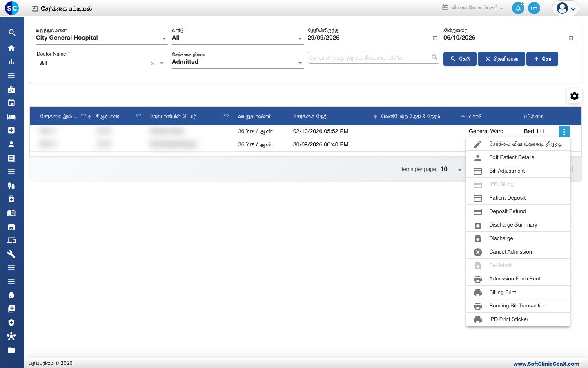
Task: Change Items per page dropdown
Action: click(452, 169)
